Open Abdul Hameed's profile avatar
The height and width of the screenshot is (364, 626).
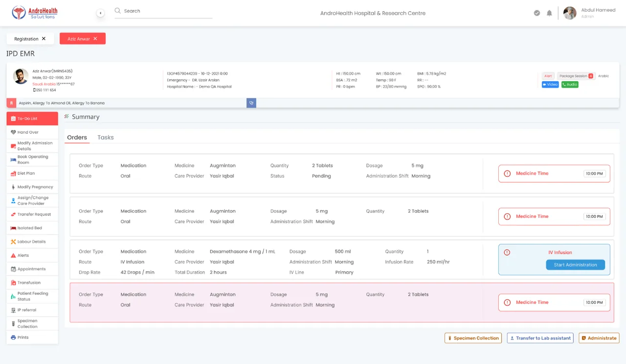[570, 13]
